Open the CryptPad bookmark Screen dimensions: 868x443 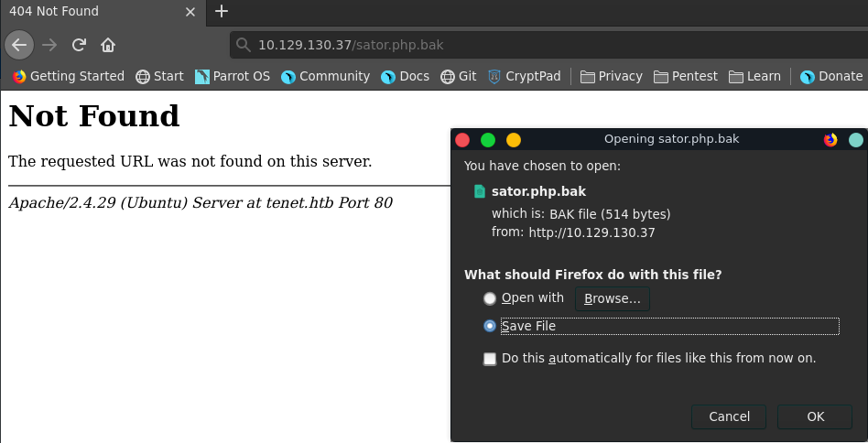click(x=525, y=76)
